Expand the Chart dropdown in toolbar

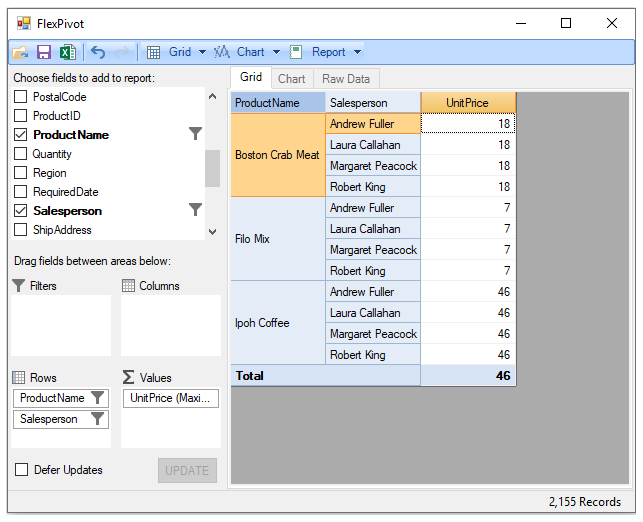276,52
